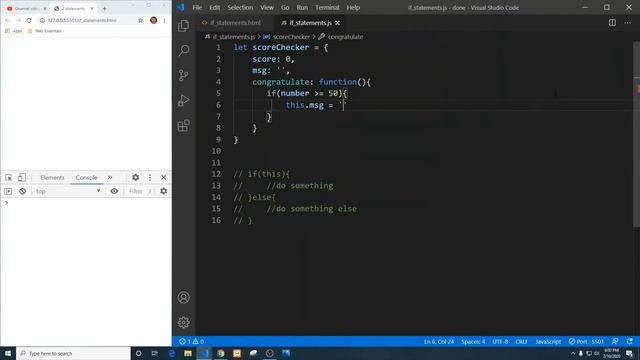640x360 pixels.
Task: Toggle device toolbar in DevTools
Action: (x=22, y=178)
